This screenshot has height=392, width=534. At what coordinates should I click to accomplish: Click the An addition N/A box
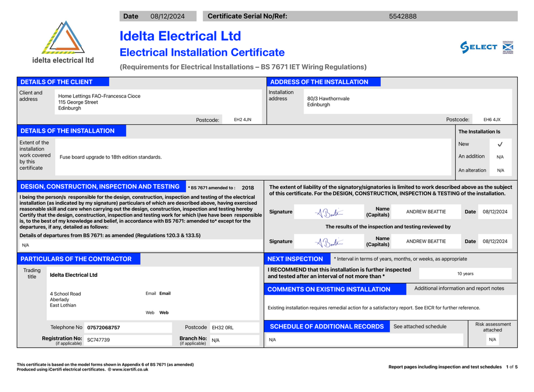[x=500, y=157]
